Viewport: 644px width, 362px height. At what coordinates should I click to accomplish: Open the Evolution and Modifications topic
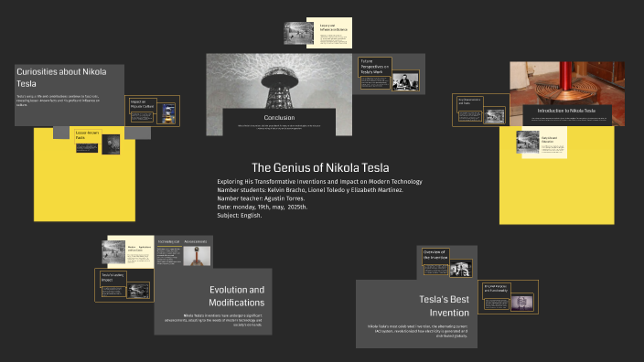[213, 302]
